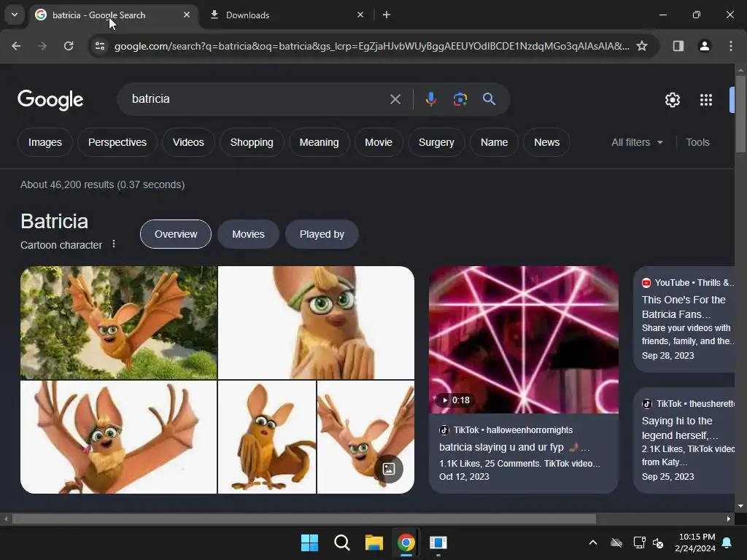Select the Name filter chip
Viewport: 747px width, 560px height.
tap(494, 142)
